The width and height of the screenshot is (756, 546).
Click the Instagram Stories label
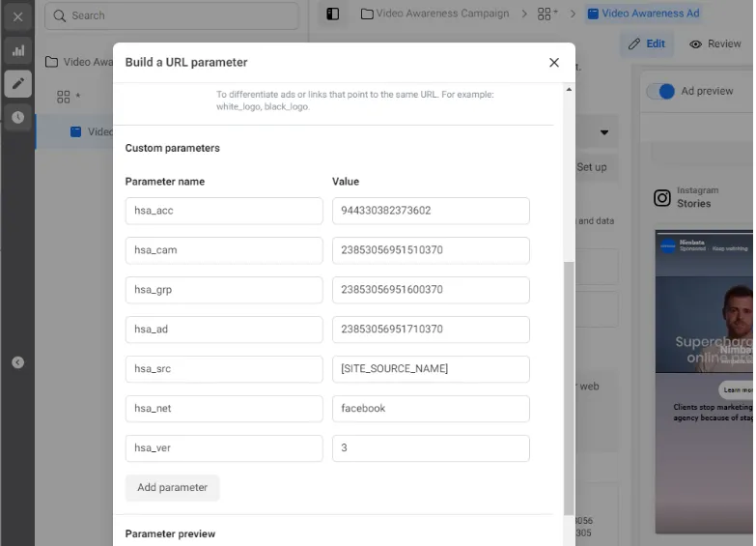(697, 197)
